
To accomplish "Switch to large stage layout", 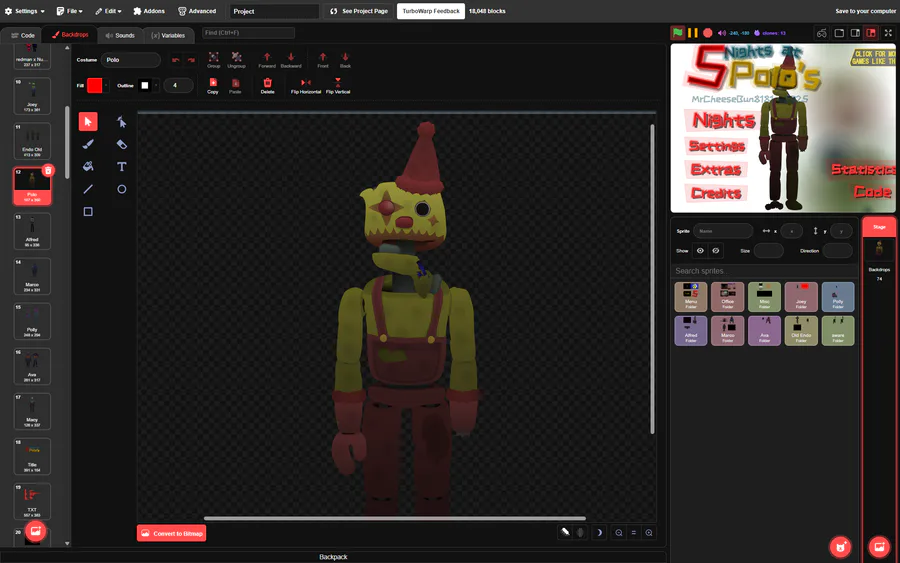I will point(839,33).
